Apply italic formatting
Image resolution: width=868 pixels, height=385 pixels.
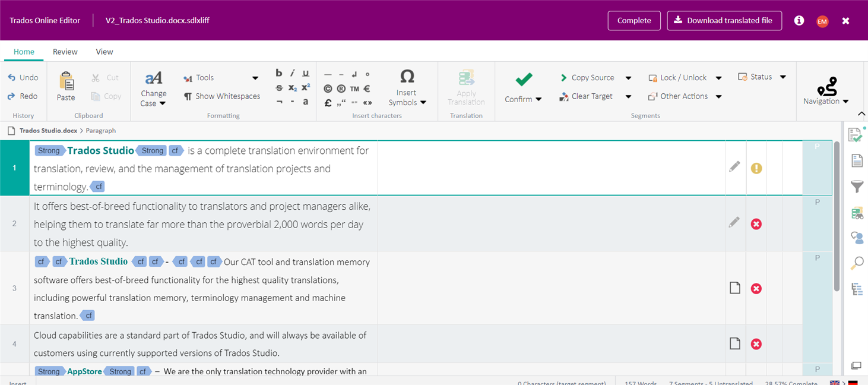point(292,73)
